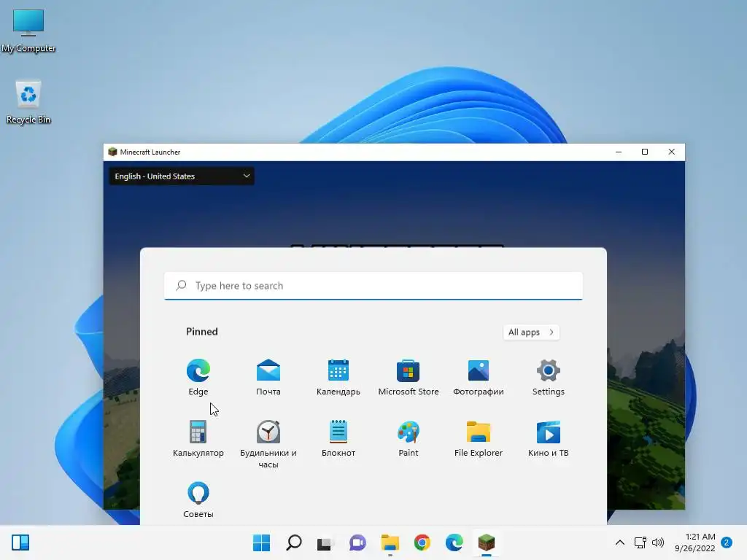Screen dimensions: 747x560
Task: Open the Советы tips app
Action: (x=198, y=500)
